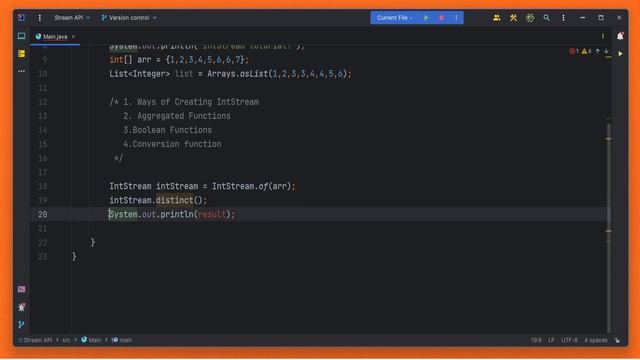Click the unresolved 'result' variable
Viewport: 640px width, 360px height.
pyautogui.click(x=212, y=214)
